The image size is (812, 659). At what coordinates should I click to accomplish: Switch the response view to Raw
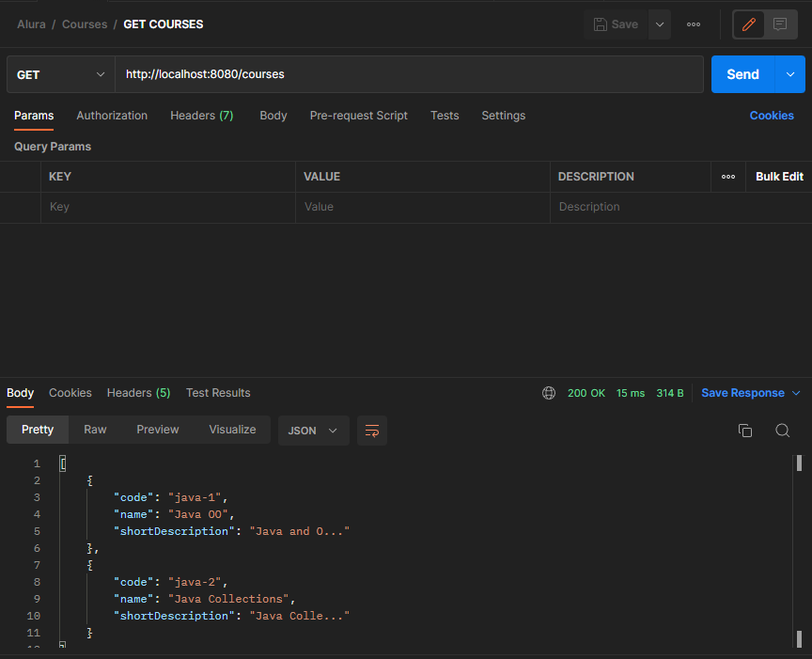pos(94,429)
